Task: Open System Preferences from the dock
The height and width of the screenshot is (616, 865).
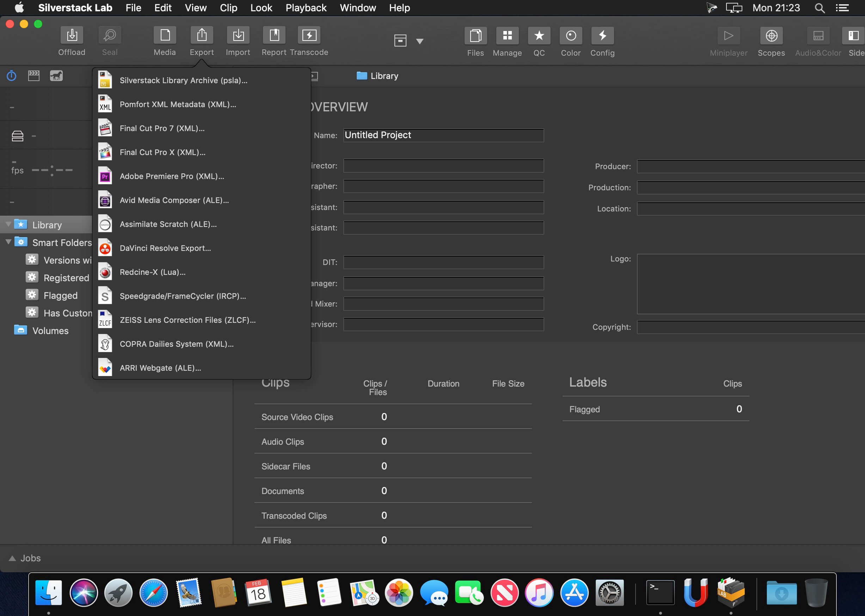Action: 609,592
